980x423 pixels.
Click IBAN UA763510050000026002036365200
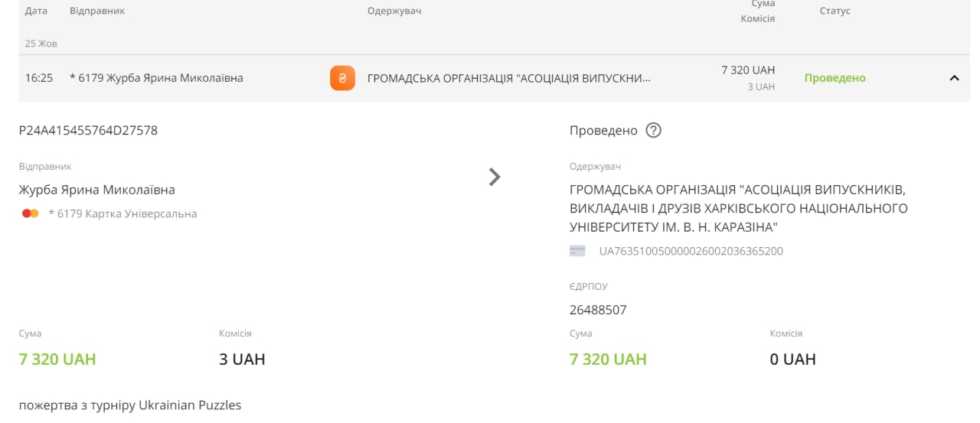tap(691, 251)
